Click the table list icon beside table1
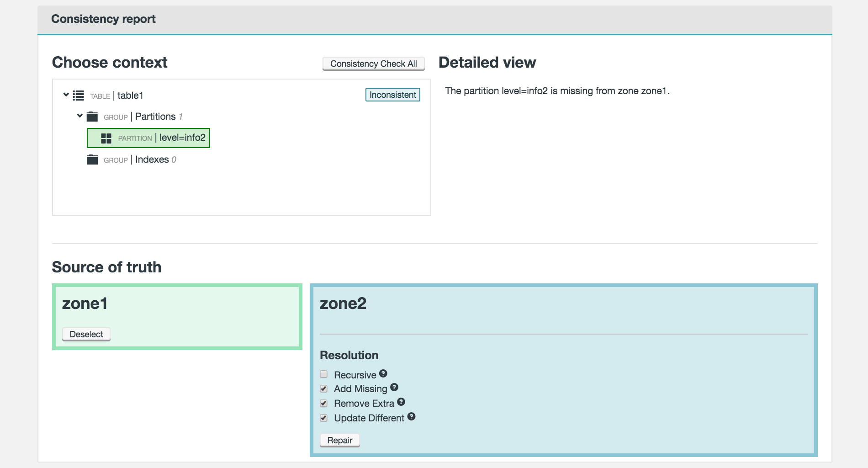Screen dimensions: 868x468 click(79, 96)
